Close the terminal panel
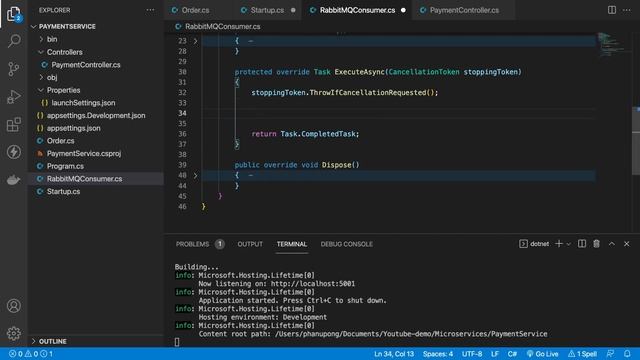Image resolution: width=640 pixels, height=360 pixels. click(x=627, y=244)
